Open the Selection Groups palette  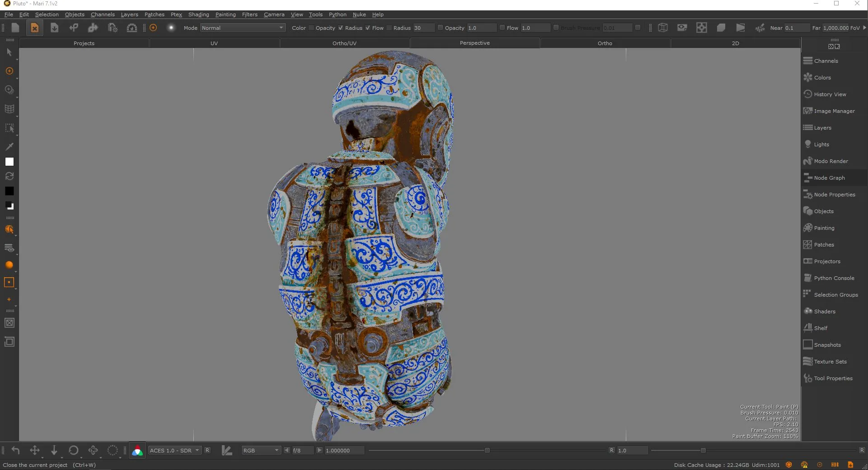click(x=835, y=295)
